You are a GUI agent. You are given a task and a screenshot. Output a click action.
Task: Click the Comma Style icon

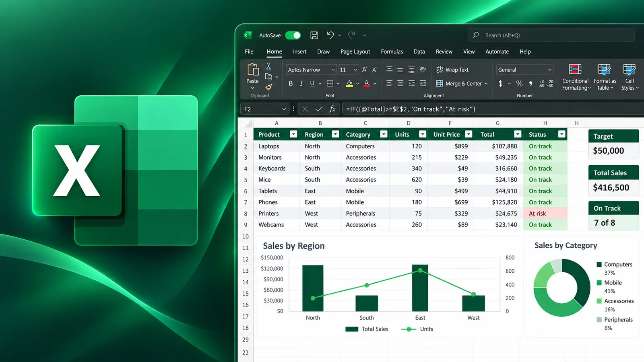coord(530,83)
